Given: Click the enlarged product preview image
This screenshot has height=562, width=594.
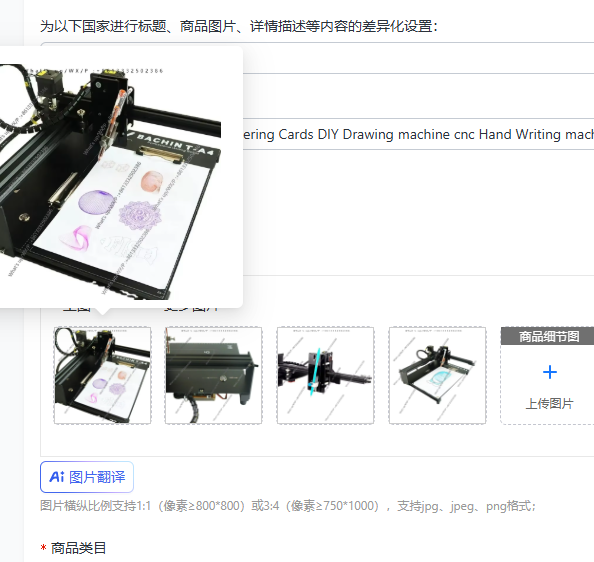Looking at the screenshot, I should (110, 182).
